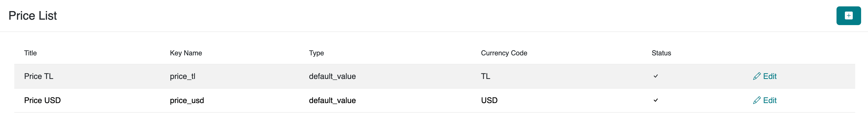The height and width of the screenshot is (122, 868).
Task: Click the price_usd key name cell
Action: pos(187,100)
